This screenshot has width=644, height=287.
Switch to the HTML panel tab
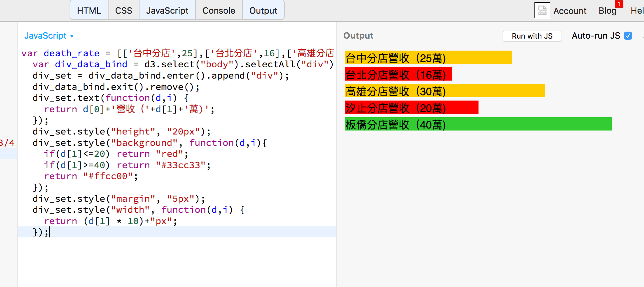coord(89,11)
